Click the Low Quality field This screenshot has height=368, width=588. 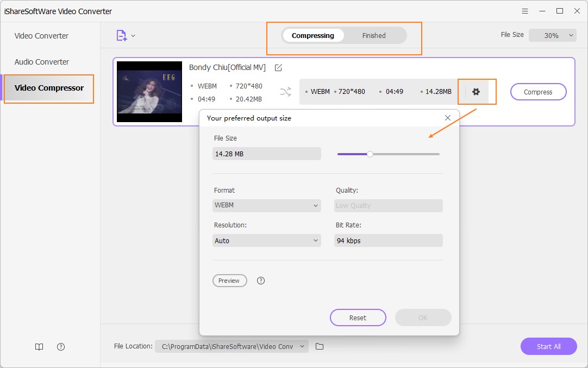(388, 206)
